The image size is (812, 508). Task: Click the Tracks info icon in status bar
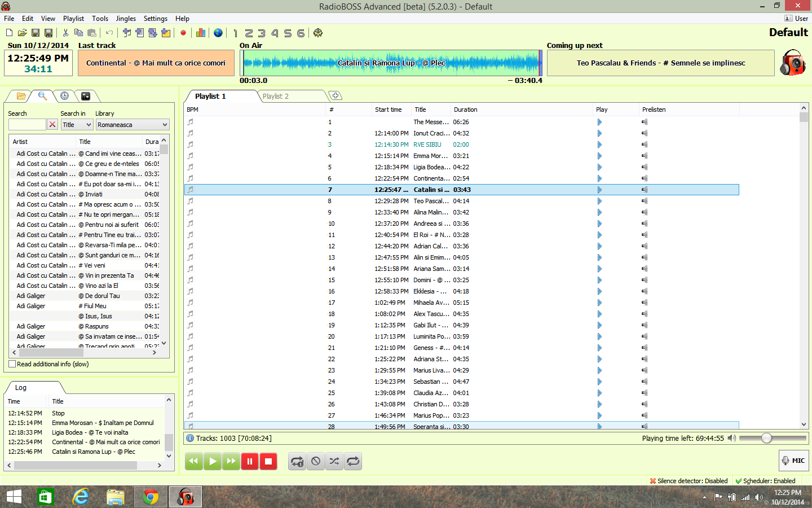[x=190, y=438]
